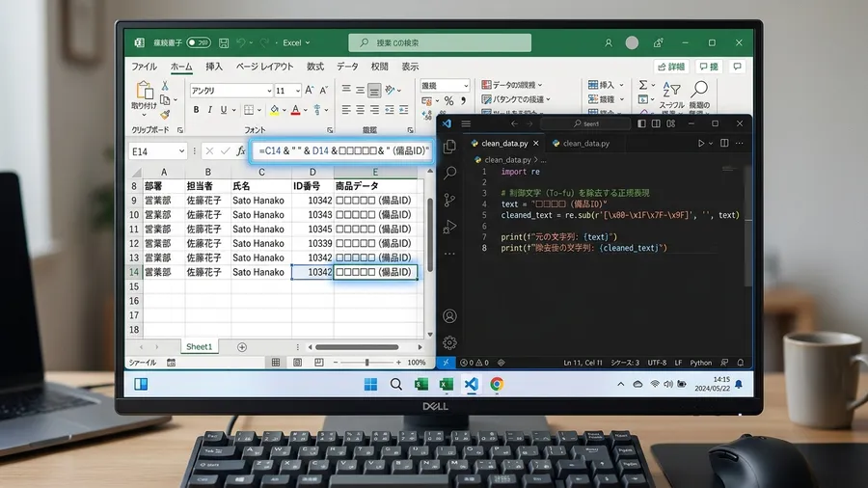Screen dimensions: 868x488
Task: Open the Explorer icon in VS Code sidebar
Action: click(449, 146)
